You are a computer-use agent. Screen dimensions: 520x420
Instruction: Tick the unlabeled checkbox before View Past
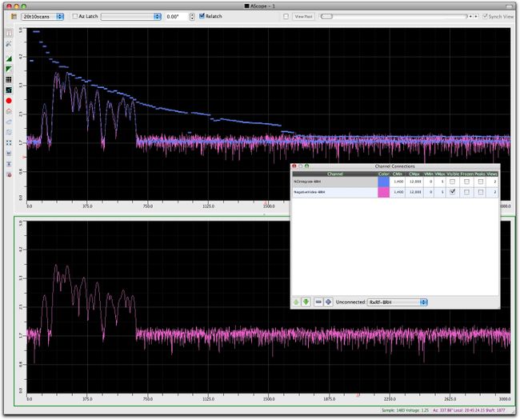pos(286,16)
